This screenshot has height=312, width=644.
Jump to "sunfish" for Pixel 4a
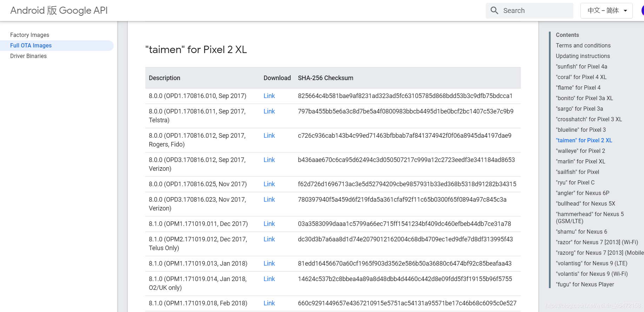click(x=582, y=66)
